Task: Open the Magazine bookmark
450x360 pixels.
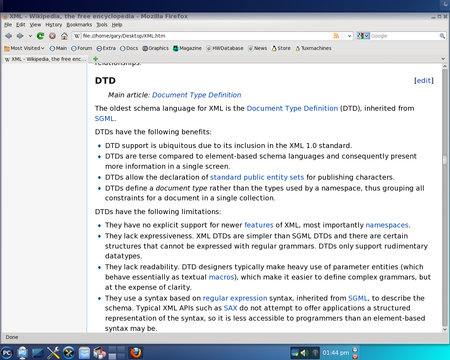Action: pos(187,48)
